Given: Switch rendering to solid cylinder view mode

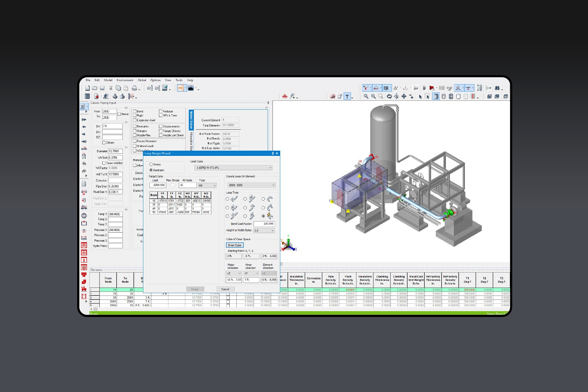Looking at the screenshot, I should pyautogui.click(x=436, y=96).
